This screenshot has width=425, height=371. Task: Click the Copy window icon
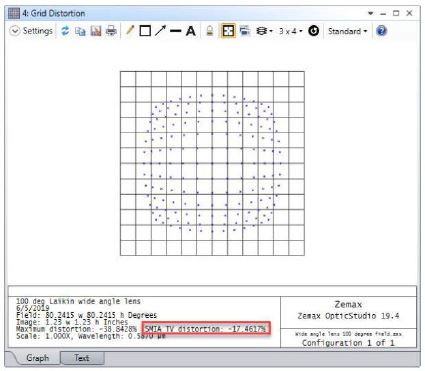[x=80, y=31]
